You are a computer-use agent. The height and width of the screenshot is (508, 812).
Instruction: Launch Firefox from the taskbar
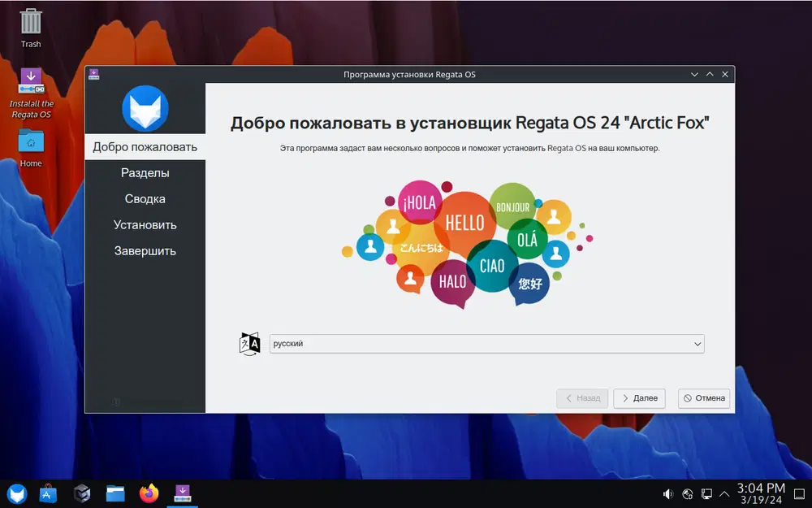149,493
